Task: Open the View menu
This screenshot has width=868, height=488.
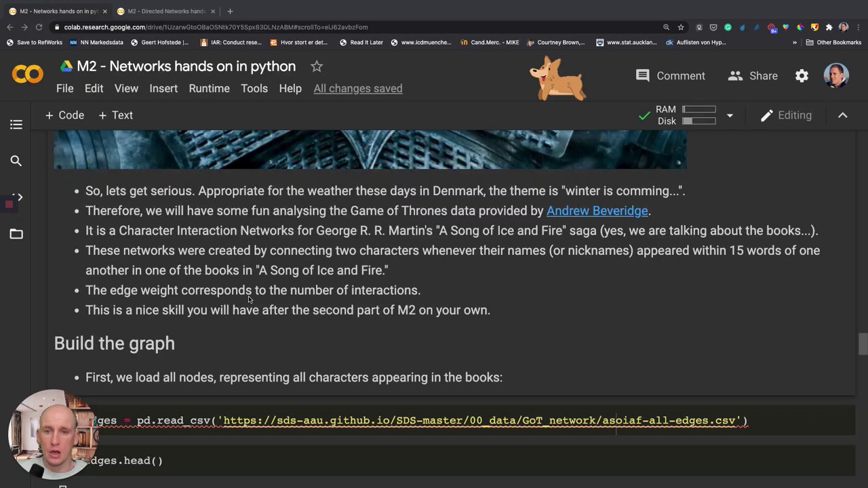Action: point(126,88)
